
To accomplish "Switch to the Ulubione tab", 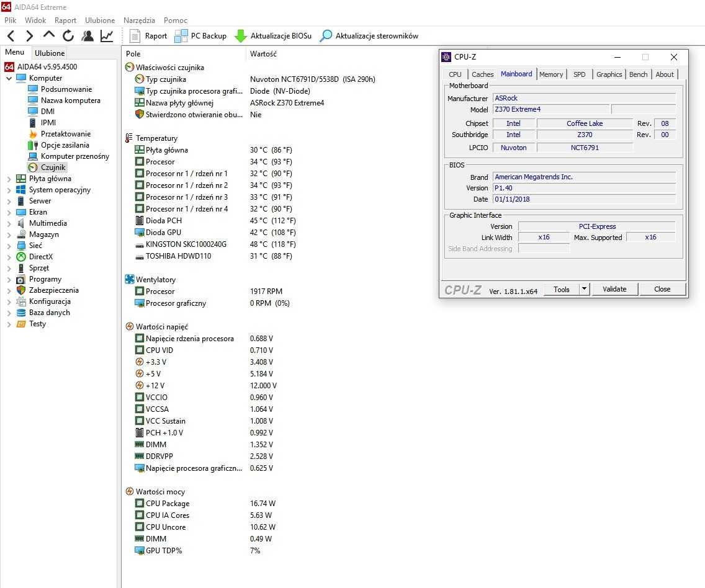I will [50, 53].
